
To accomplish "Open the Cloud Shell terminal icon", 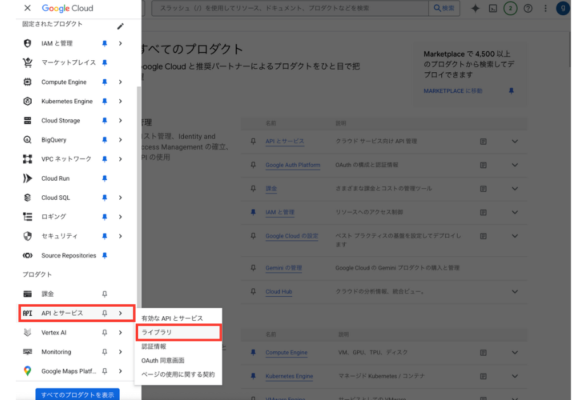I will [493, 8].
